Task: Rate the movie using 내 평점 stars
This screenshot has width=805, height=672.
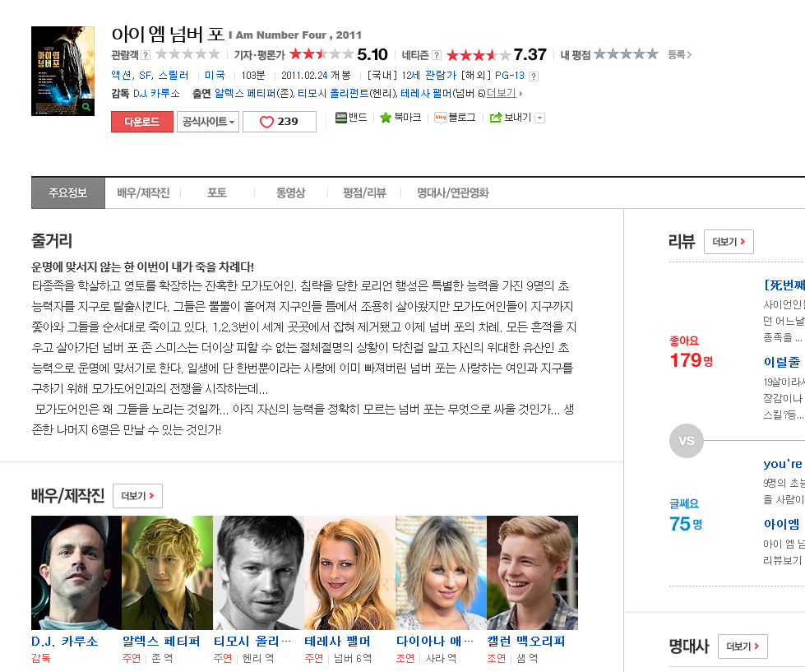Action: 626,54
